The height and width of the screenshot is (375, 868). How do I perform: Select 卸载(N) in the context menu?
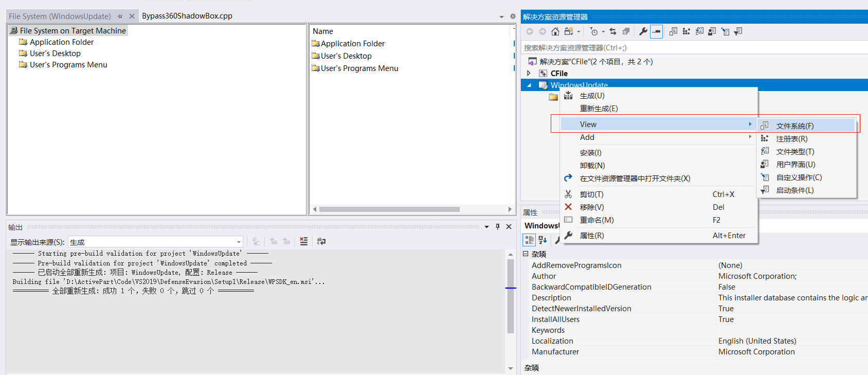coord(658,166)
